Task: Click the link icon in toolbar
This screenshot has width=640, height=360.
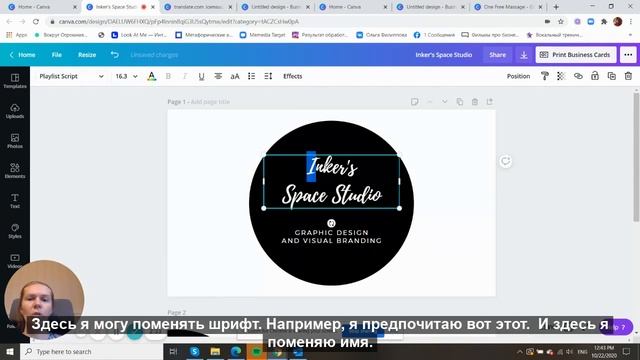Action: point(578,76)
